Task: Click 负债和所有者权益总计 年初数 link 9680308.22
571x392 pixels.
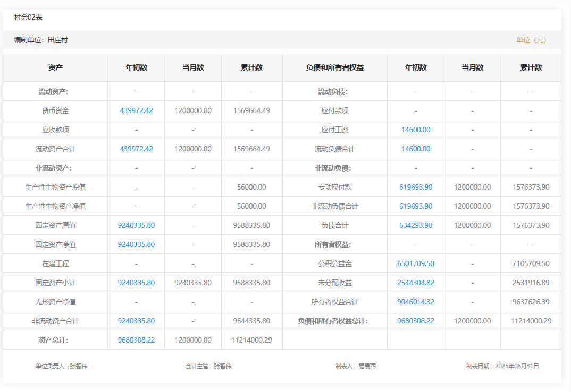Action: click(416, 321)
